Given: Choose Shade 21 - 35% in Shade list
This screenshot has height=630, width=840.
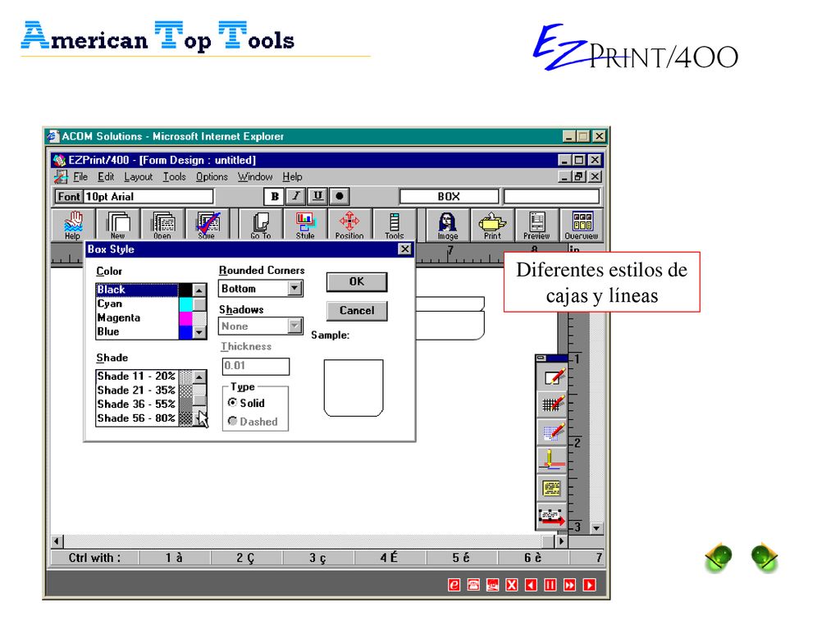Looking at the screenshot, I should 144,390.
